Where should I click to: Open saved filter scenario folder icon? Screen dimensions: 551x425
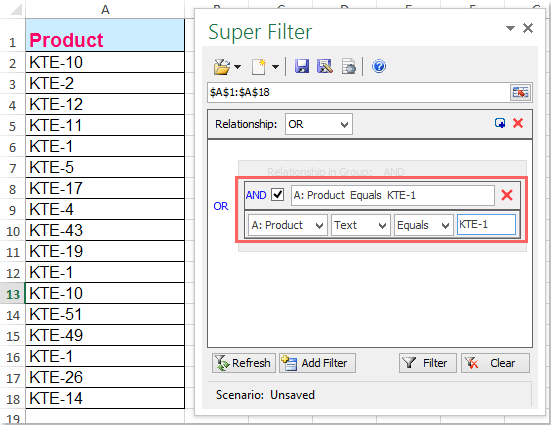click(x=222, y=66)
